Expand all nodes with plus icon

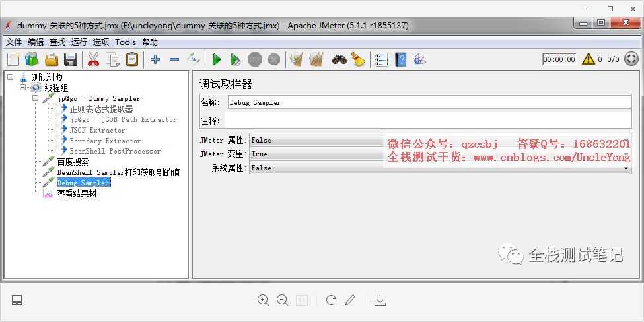click(x=155, y=59)
